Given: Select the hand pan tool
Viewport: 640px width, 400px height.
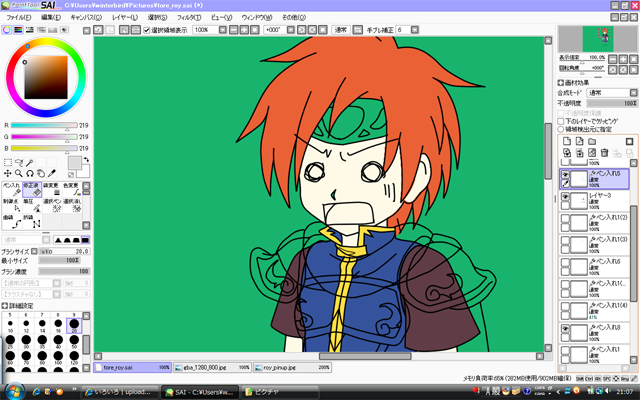Looking at the screenshot, I should click(x=40, y=173).
